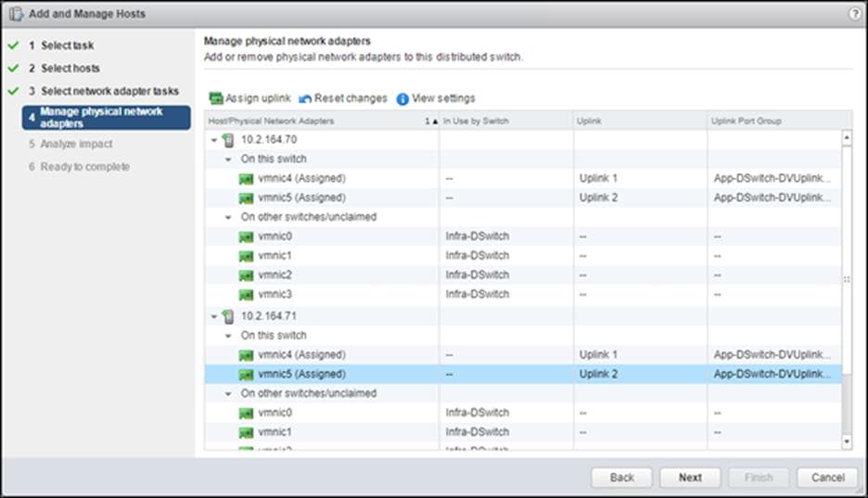Click the Next button

pos(690,478)
